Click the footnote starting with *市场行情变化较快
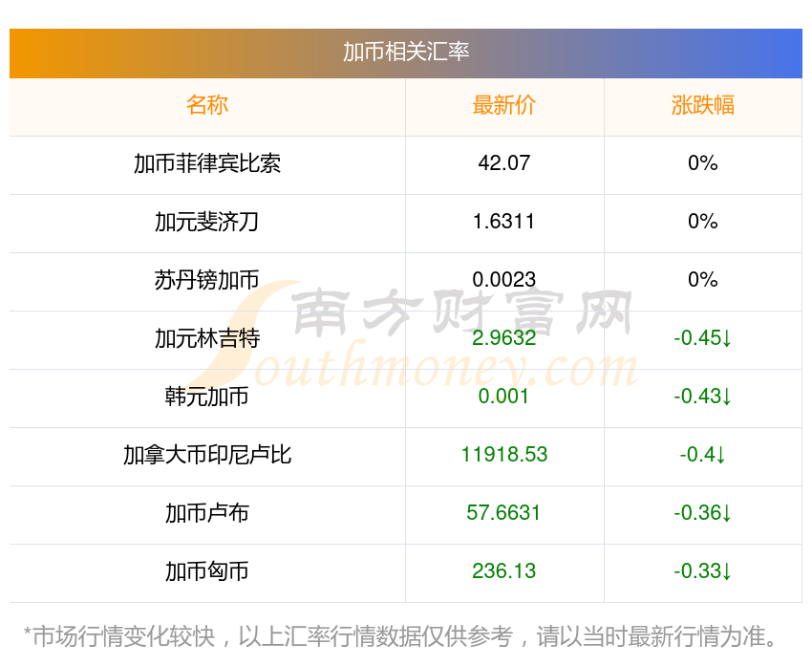This screenshot has height=666, width=812. point(400,636)
